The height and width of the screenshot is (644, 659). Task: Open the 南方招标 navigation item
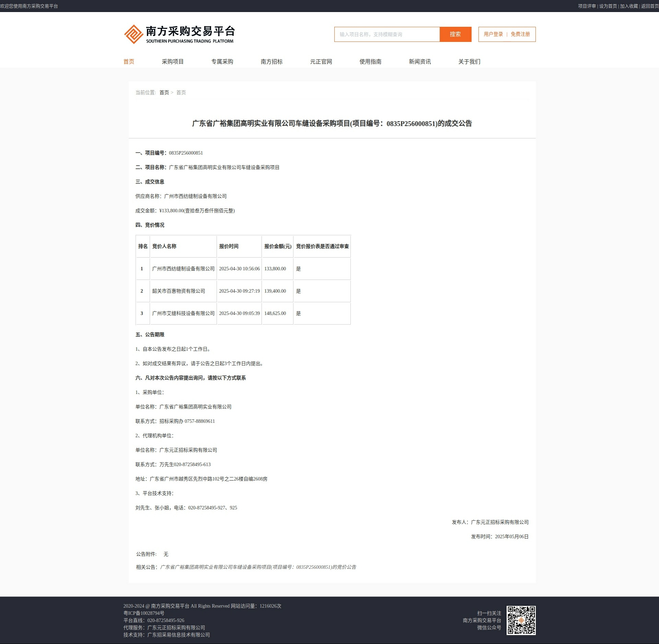tap(271, 62)
